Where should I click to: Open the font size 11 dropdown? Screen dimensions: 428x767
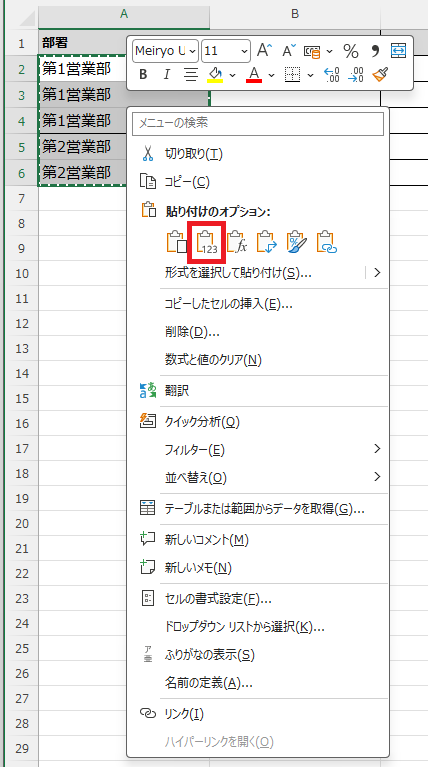point(226,51)
